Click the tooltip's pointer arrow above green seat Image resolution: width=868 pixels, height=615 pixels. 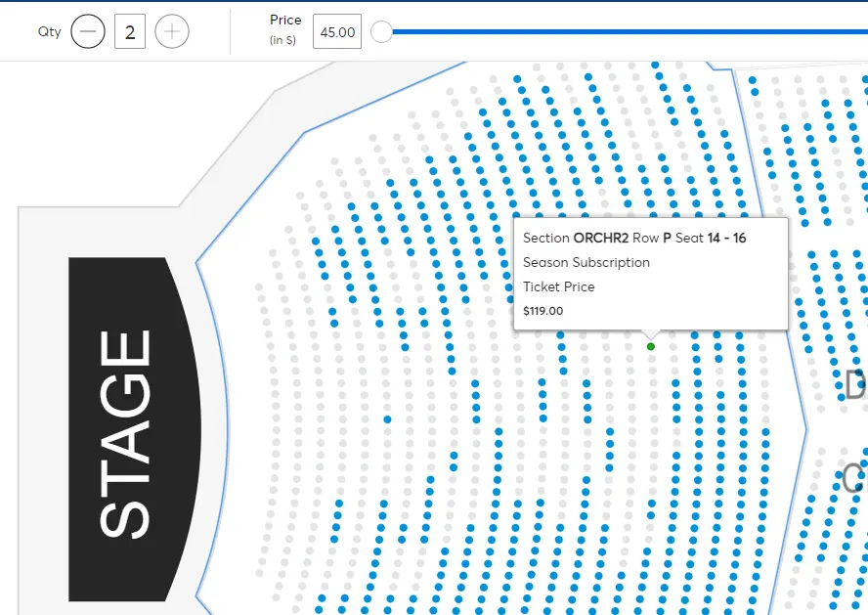pyautogui.click(x=651, y=334)
